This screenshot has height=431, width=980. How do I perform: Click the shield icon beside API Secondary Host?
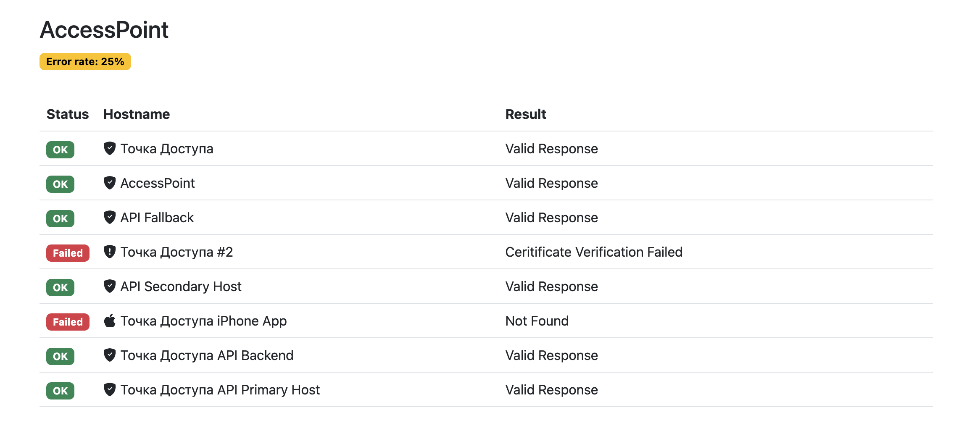(110, 286)
